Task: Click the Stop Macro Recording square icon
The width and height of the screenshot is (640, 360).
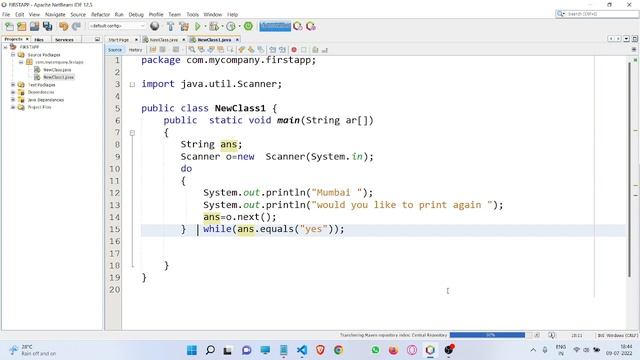Action: (304, 50)
